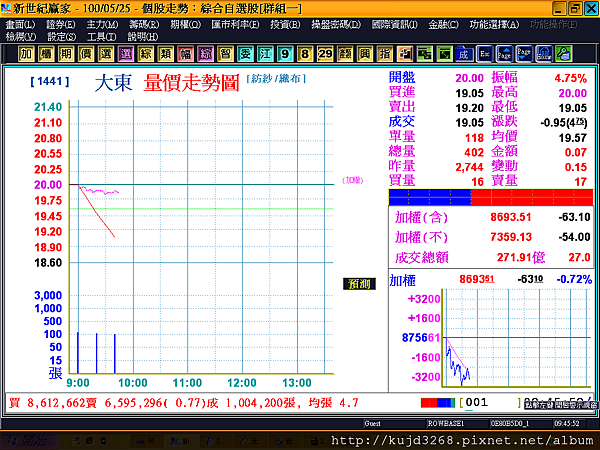Click the Home toolbar icon
The width and height of the screenshot is (600, 450).
[544, 54]
